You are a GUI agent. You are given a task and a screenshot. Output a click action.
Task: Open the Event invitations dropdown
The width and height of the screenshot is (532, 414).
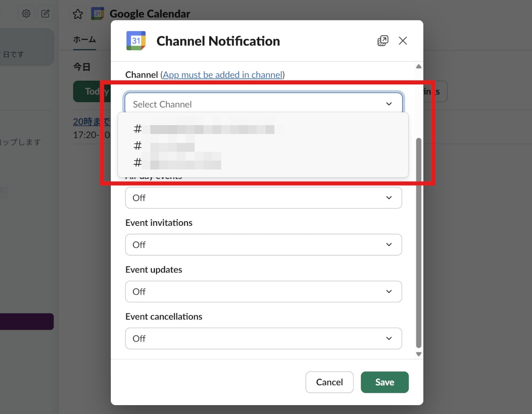(x=263, y=244)
